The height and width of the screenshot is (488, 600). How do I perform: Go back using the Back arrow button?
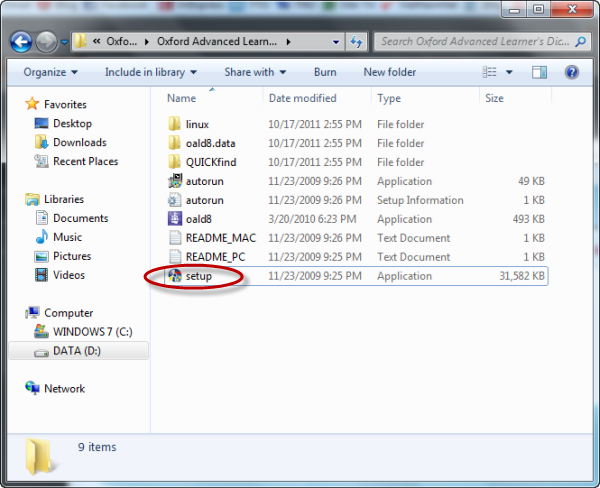[21, 42]
